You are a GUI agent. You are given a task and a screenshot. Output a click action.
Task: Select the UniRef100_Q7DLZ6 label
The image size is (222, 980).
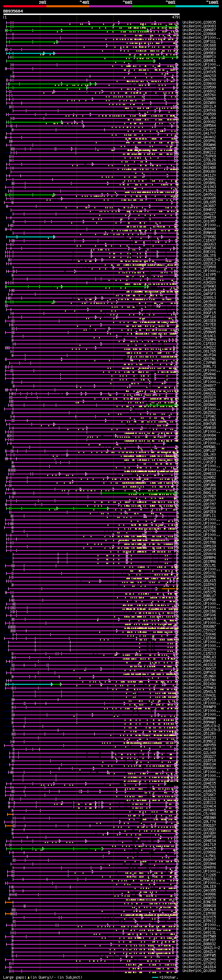tap(199, 160)
